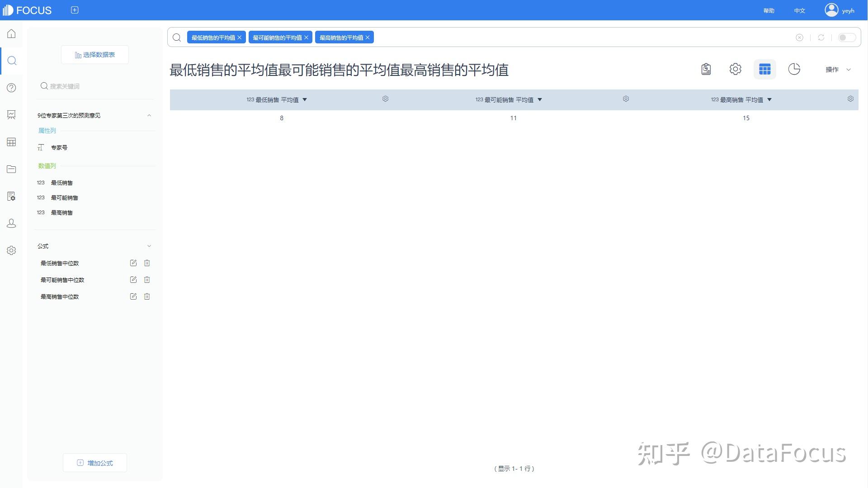
Task: Click the FOCUS logo
Action: point(27,10)
